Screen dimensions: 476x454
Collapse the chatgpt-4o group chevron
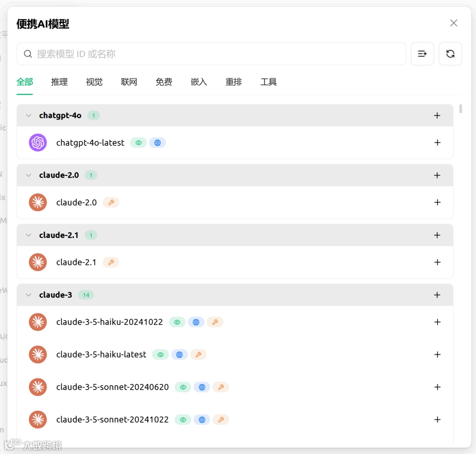coord(29,115)
